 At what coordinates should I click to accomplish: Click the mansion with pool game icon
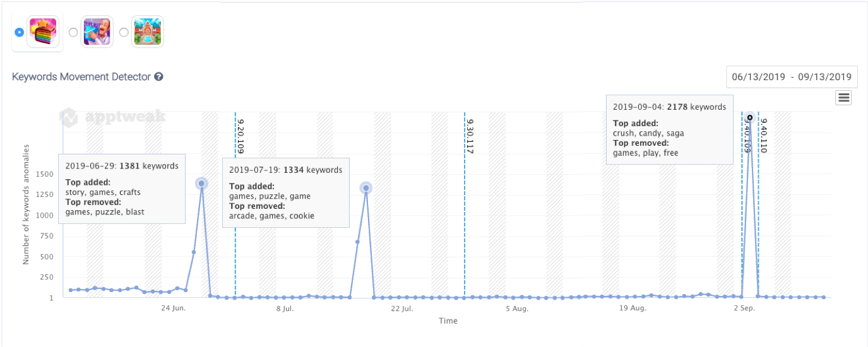[x=148, y=32]
